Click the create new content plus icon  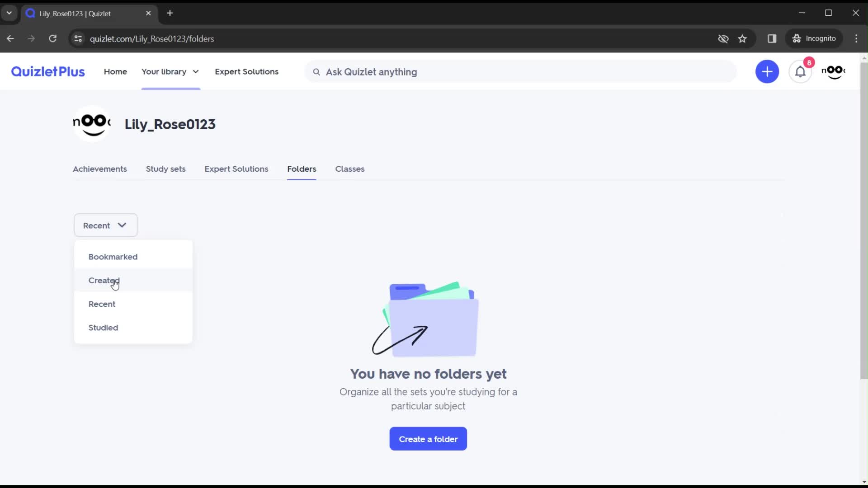point(767,71)
